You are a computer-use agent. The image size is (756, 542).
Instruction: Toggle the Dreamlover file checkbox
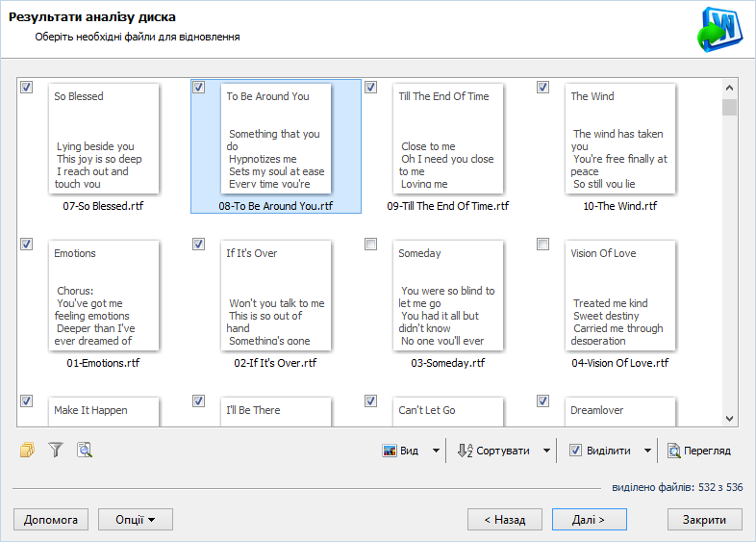(x=542, y=401)
